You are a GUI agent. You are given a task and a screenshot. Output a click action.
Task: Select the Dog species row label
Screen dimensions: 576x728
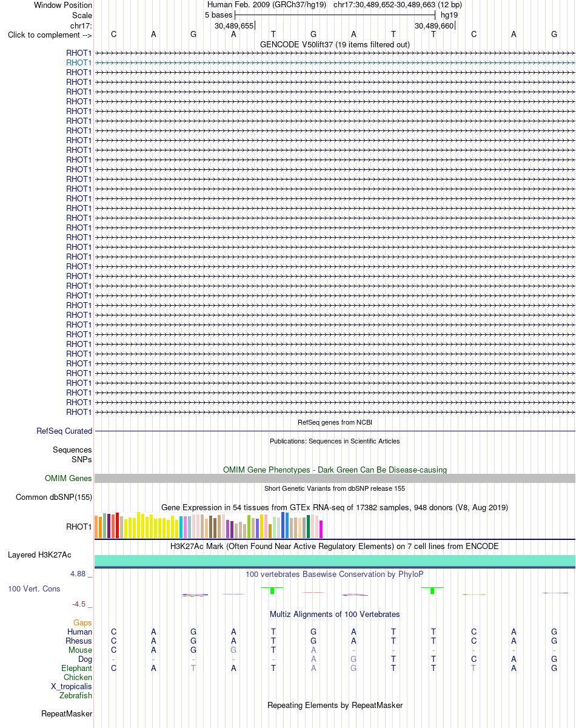pyautogui.click(x=85, y=659)
